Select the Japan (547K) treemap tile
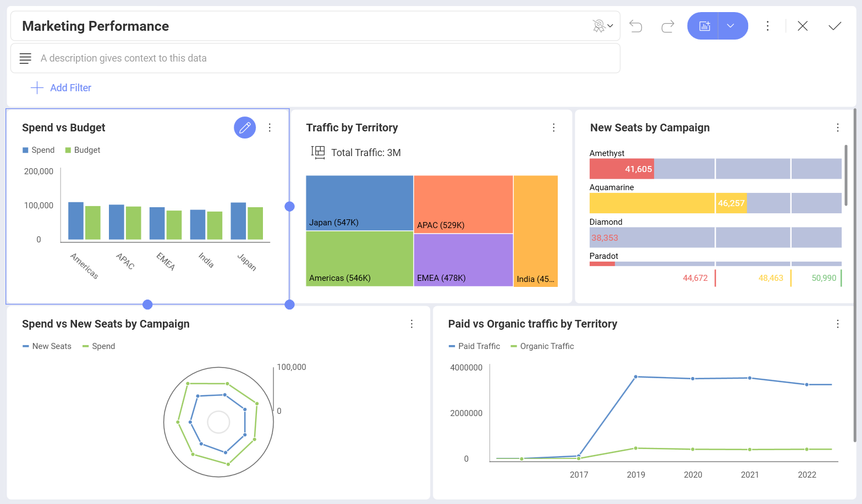 [x=359, y=203]
